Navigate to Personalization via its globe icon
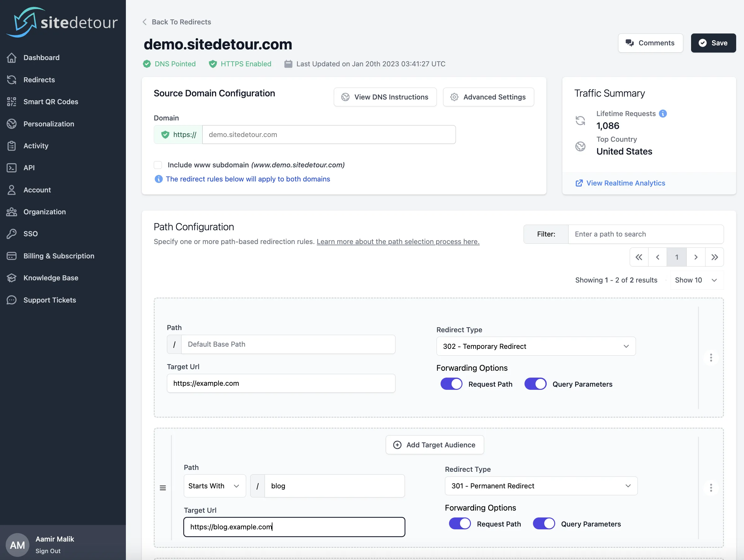This screenshot has width=744, height=560. [12, 124]
